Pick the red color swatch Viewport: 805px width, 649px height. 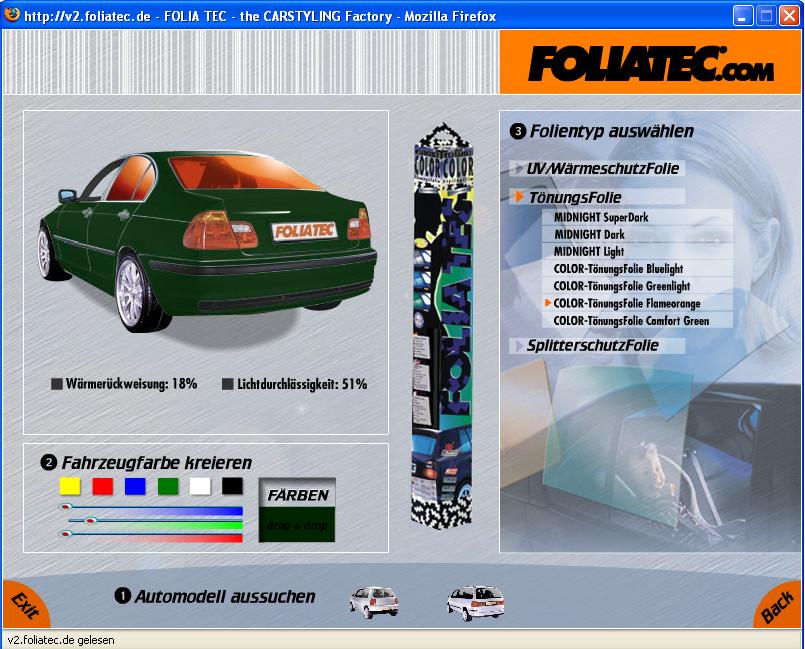coord(102,486)
